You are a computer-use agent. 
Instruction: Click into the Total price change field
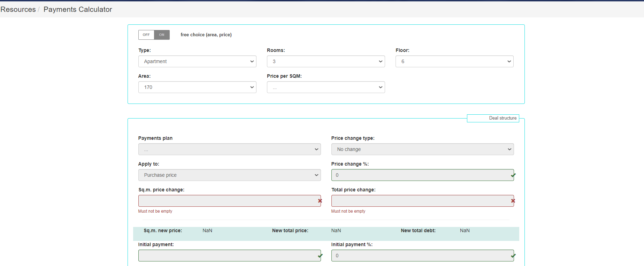click(420, 201)
